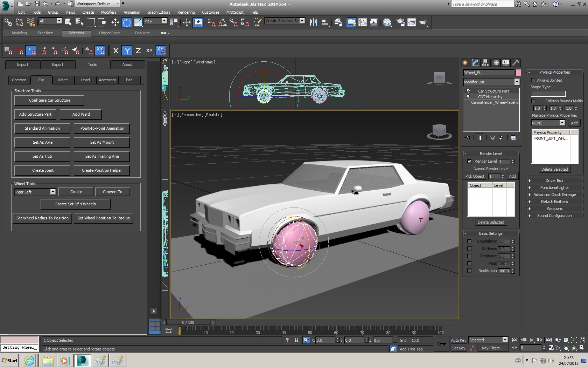Open the Utilities hammer panel tab
The image size is (588, 368).
click(x=516, y=63)
